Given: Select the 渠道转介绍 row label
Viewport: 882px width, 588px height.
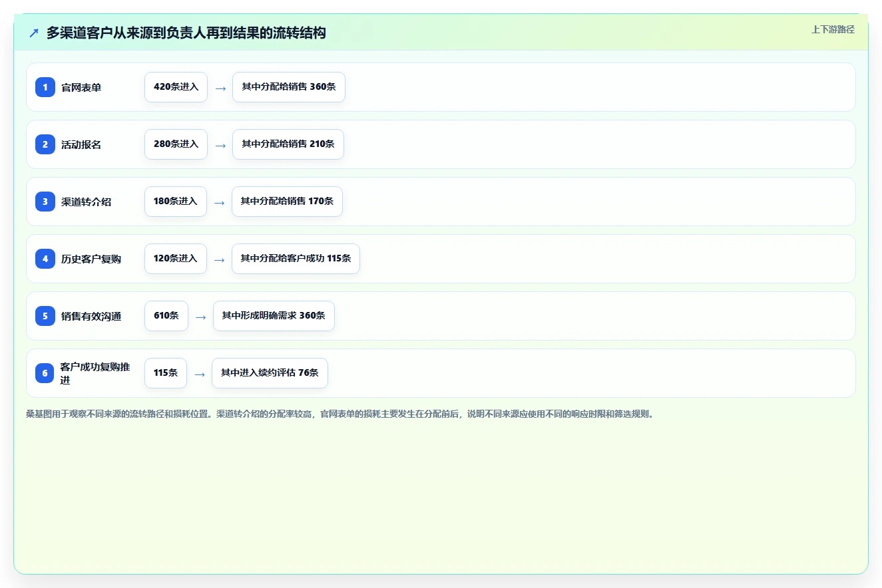Looking at the screenshot, I should coord(87,202).
